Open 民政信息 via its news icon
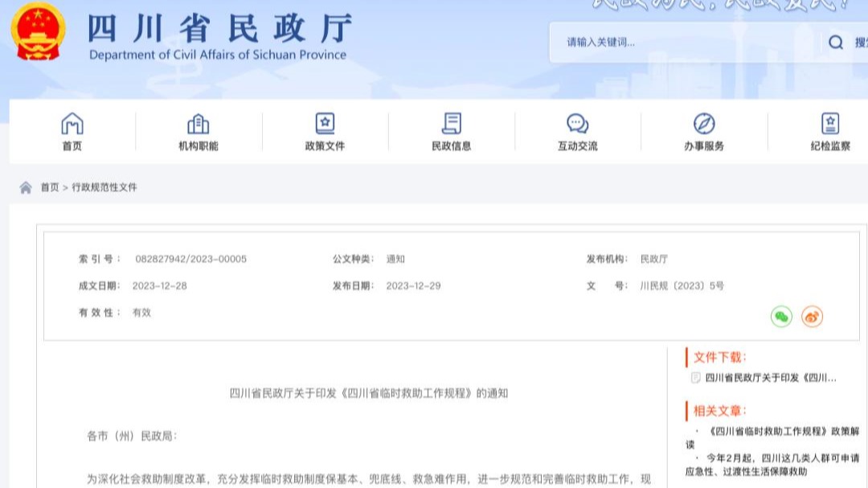The width and height of the screenshot is (868, 488). point(450,125)
